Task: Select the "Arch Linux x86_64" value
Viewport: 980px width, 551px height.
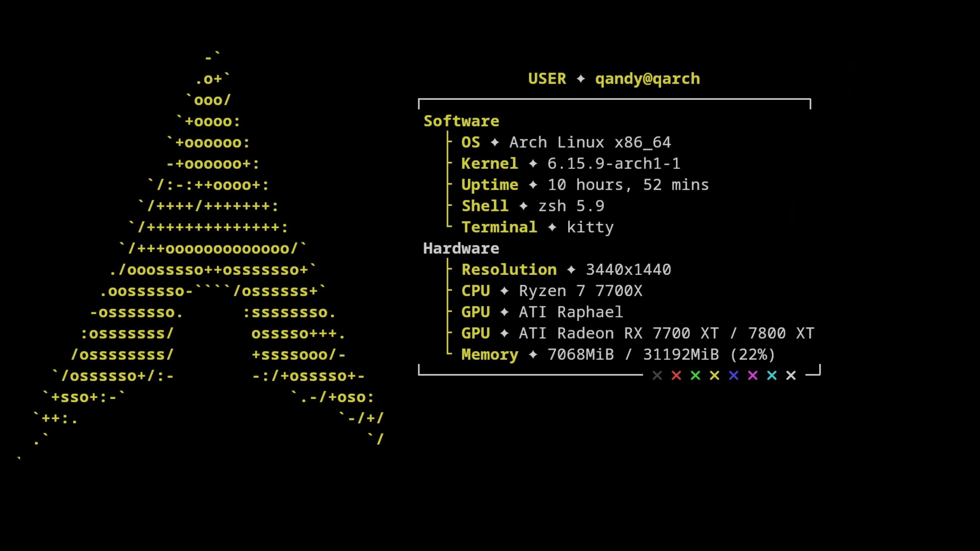Action: click(590, 143)
